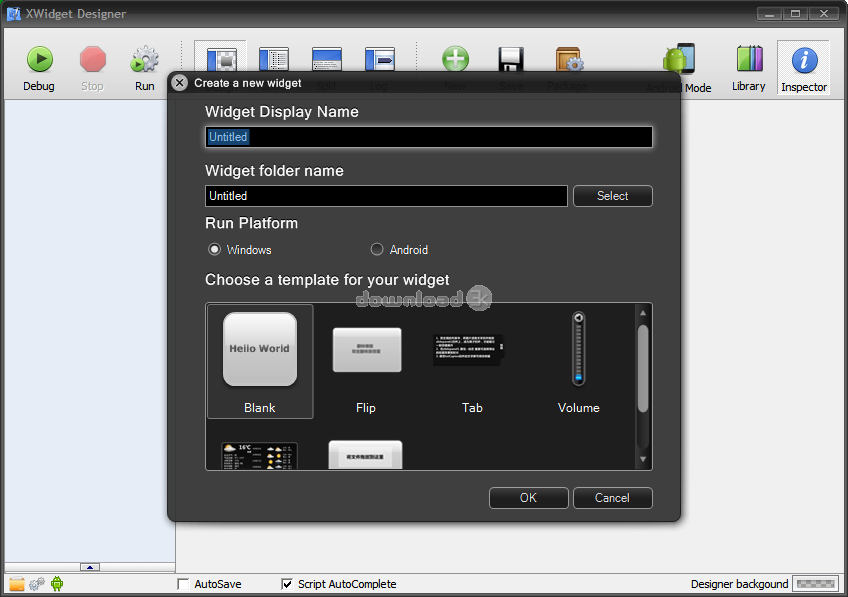
Task: Disable the Script AutoComplete checkbox
Action: [287, 584]
